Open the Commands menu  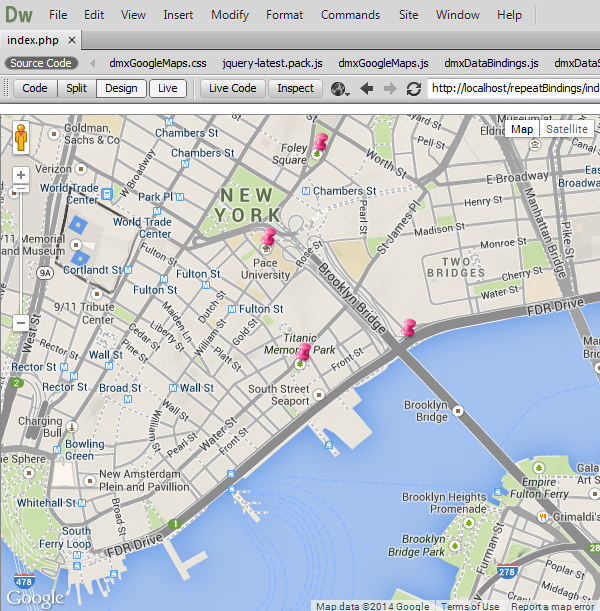click(350, 15)
